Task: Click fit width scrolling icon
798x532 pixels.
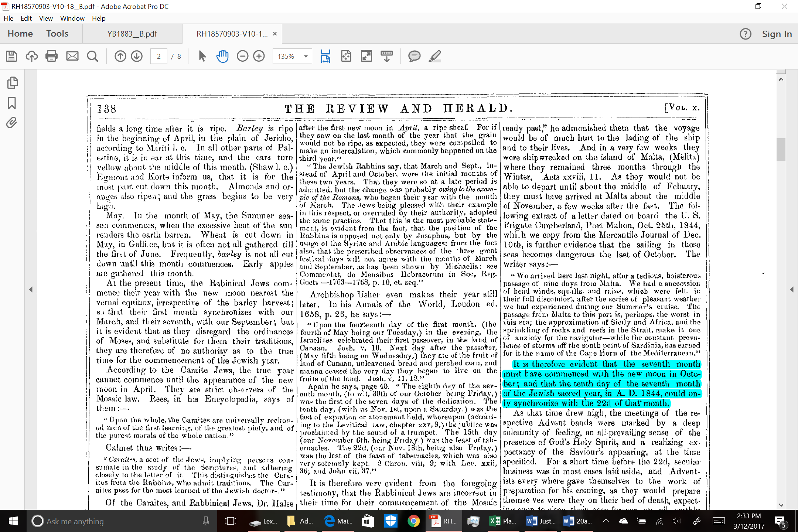Action: pos(325,56)
